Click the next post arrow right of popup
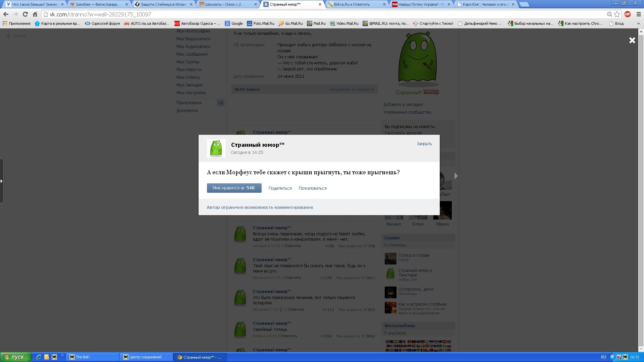The width and height of the screenshot is (644, 362). click(x=456, y=176)
